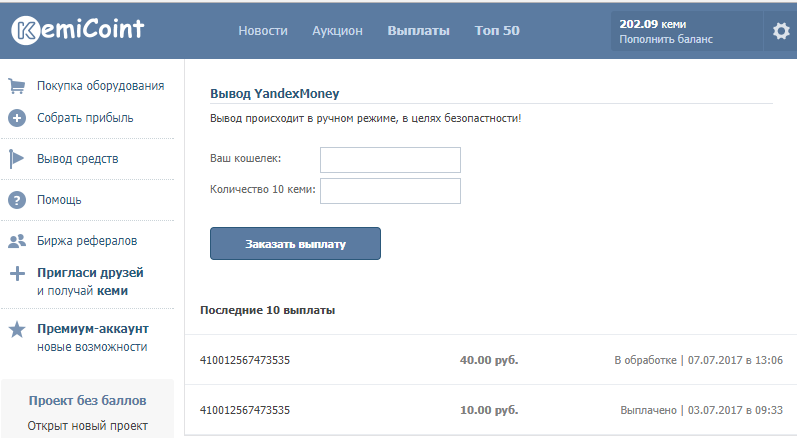Click the Последние 10 выплаты heading
This screenshot has width=797, height=438.
(x=267, y=310)
